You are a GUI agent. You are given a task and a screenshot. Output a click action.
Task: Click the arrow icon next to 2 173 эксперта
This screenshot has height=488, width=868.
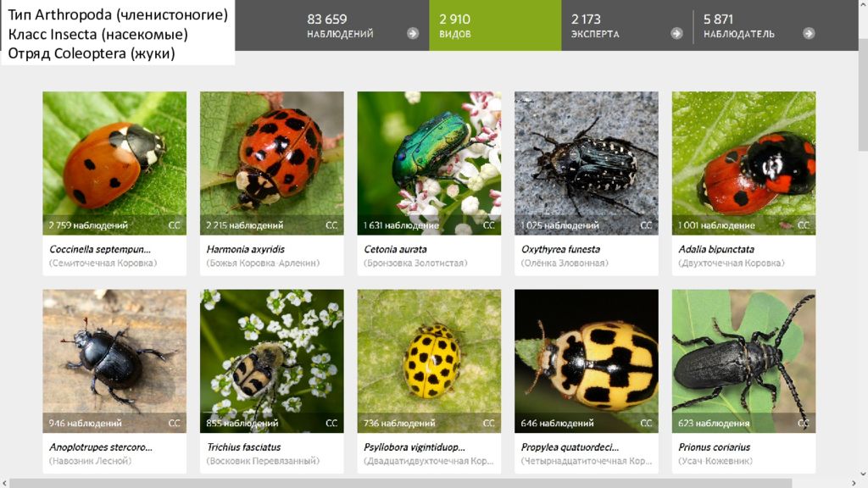pyautogui.click(x=676, y=33)
